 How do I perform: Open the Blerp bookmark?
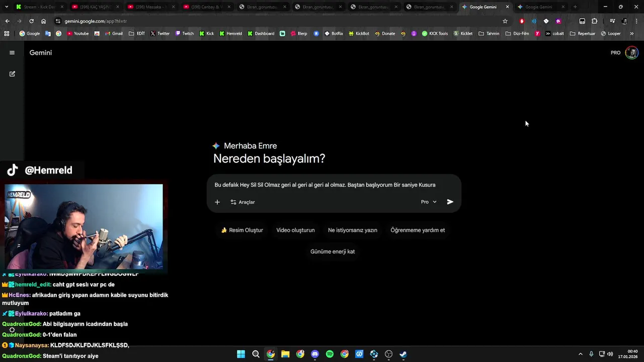tap(298, 34)
